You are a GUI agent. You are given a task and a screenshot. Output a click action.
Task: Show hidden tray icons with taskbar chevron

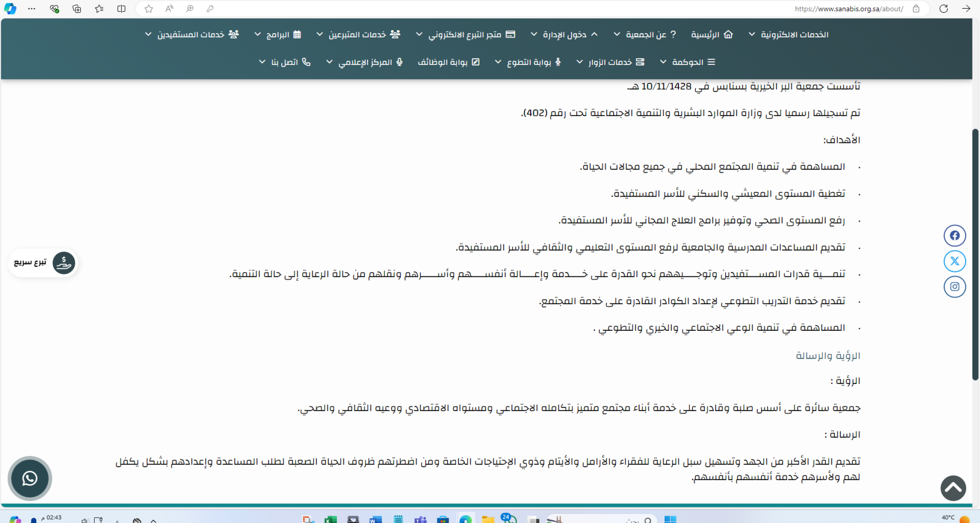pyautogui.click(x=153, y=520)
